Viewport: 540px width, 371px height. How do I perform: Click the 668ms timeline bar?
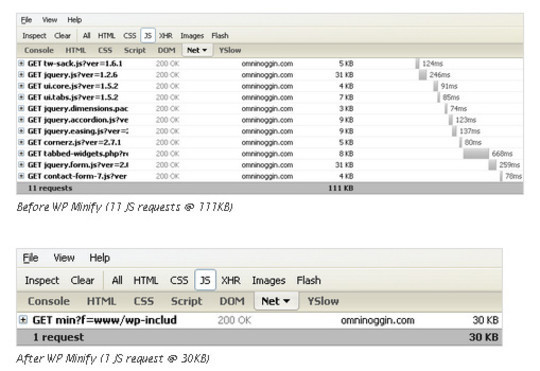[476, 154]
